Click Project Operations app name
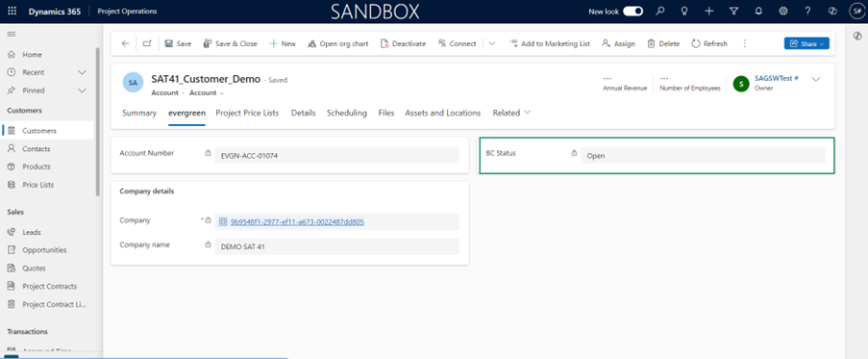 tap(127, 12)
